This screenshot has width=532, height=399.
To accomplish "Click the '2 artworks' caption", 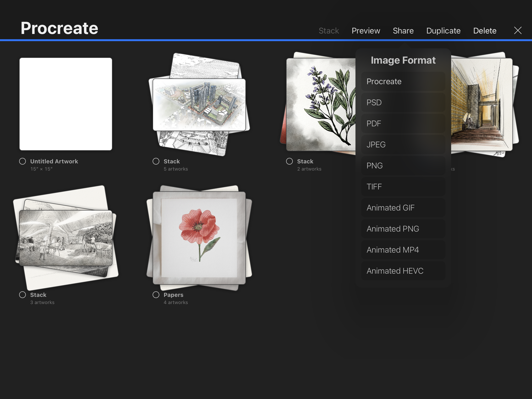I will pos(309,169).
